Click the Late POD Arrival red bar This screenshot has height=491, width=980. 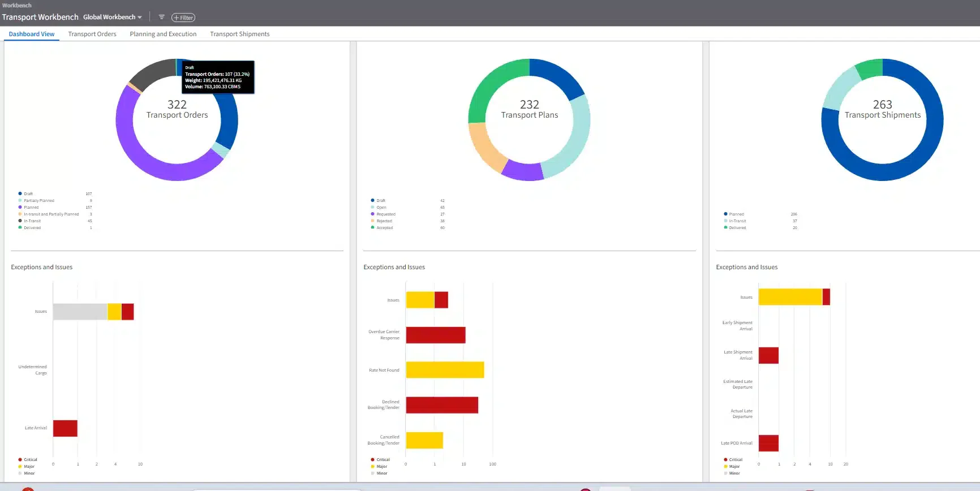tap(768, 443)
